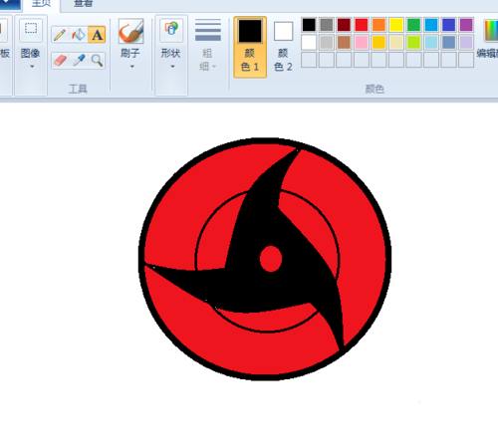Open the Paint application menu button
Viewport: 498px width, 448px height.
tap(9, 4)
